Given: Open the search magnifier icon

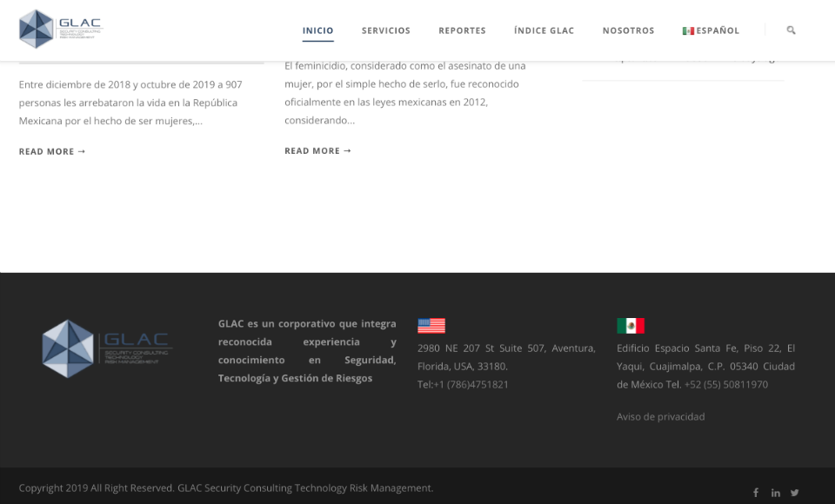Looking at the screenshot, I should pos(791,30).
